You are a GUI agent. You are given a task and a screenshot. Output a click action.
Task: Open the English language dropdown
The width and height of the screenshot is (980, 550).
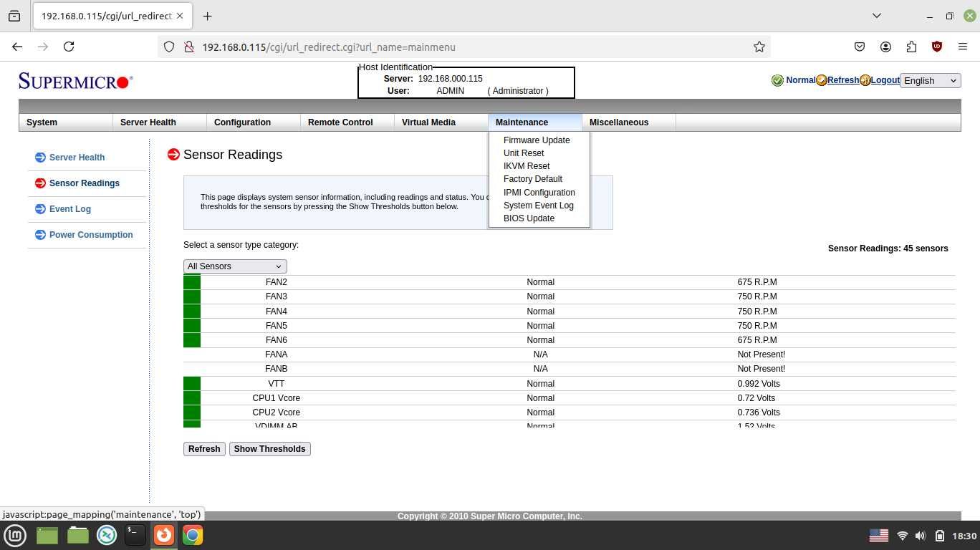click(x=930, y=80)
